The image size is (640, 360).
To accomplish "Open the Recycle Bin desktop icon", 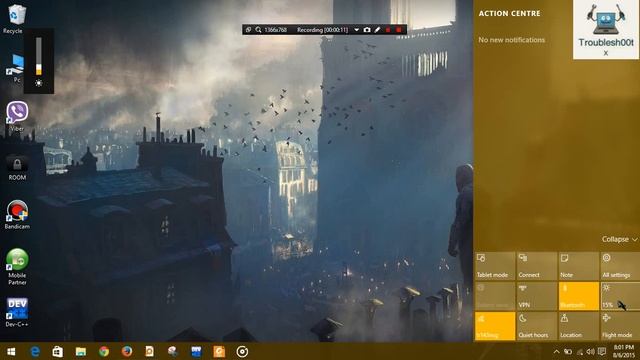I will tap(16, 18).
